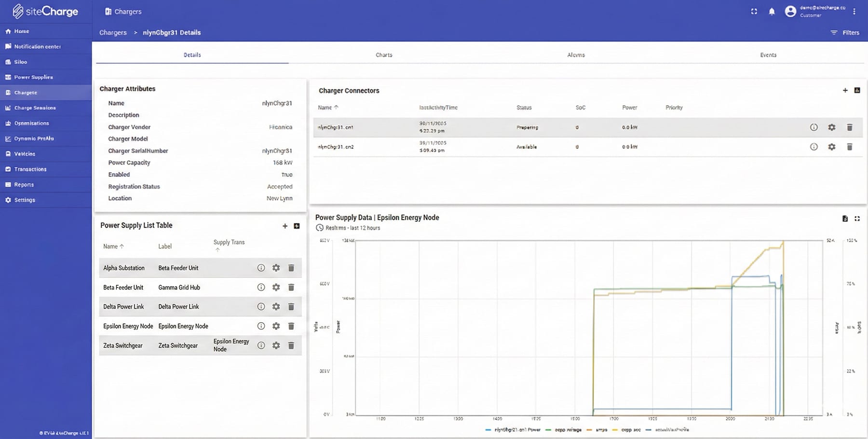Toggle fullscreen mode in top bar
This screenshot has height=439, width=868.
pyautogui.click(x=754, y=12)
